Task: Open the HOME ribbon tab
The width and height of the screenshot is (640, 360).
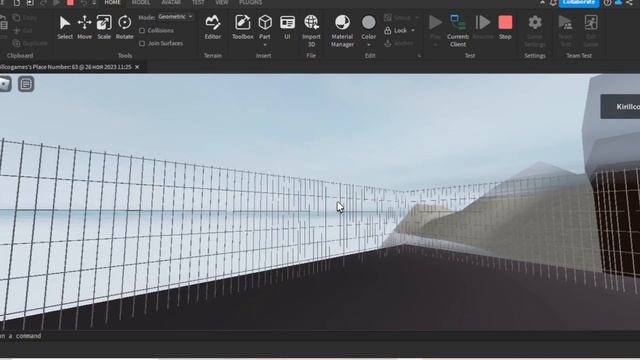Action: pos(112,2)
